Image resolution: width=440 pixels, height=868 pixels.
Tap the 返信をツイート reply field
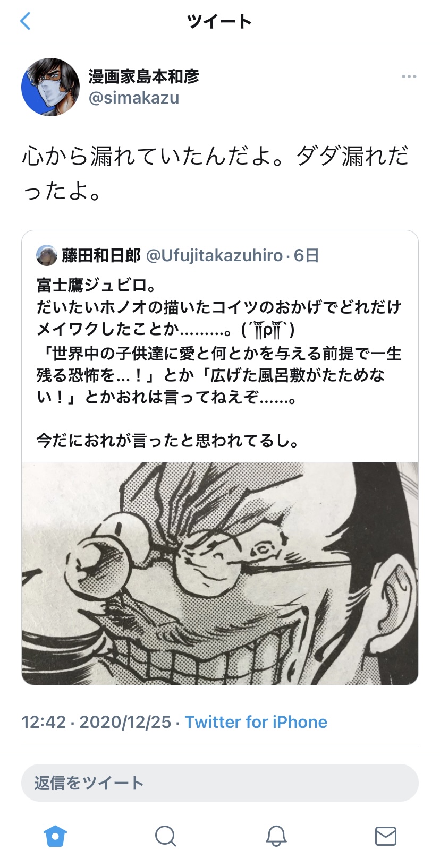(220, 783)
